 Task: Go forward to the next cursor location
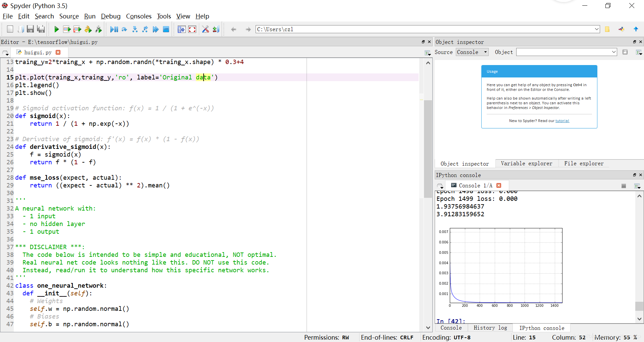248,30
